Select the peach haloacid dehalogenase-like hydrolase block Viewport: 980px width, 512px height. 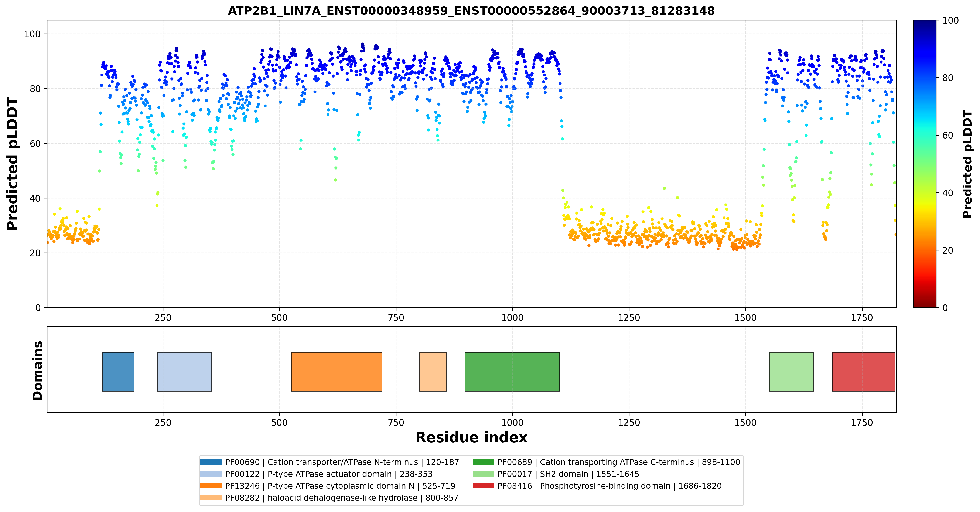[433, 372]
